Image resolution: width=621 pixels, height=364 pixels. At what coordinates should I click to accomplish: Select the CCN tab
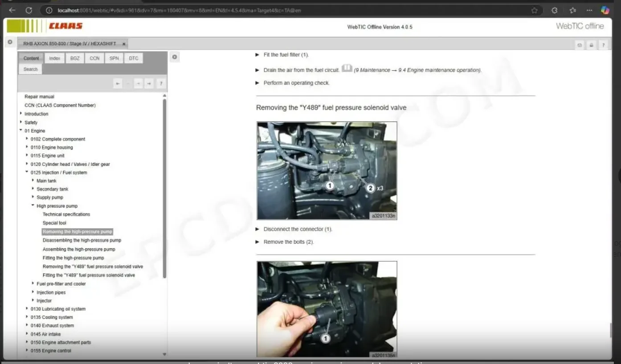click(x=94, y=58)
